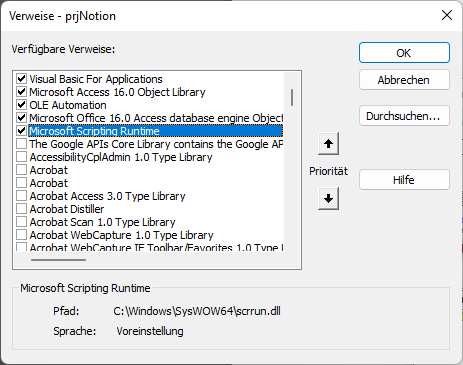
Task: Select The Google APIs Core Library entry
Action: tap(156, 144)
